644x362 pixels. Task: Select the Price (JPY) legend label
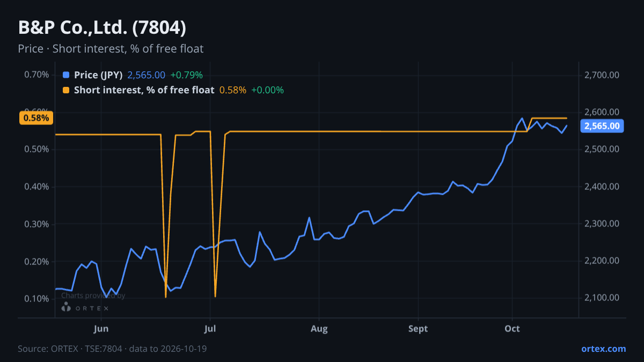(x=99, y=75)
